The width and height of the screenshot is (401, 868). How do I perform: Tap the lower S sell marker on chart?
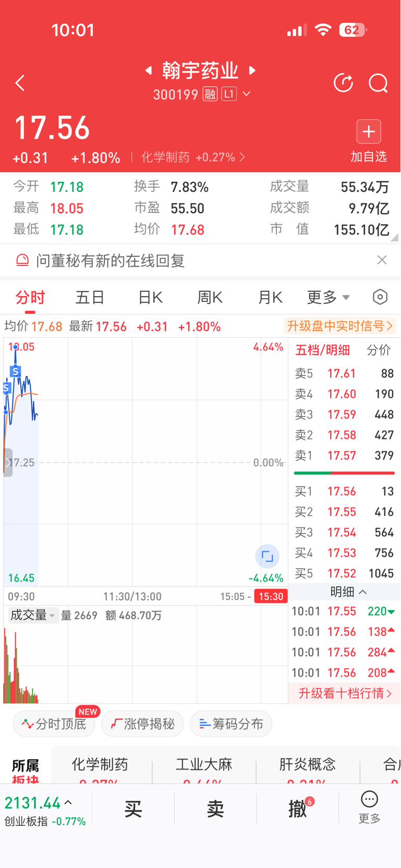[x=7, y=388]
